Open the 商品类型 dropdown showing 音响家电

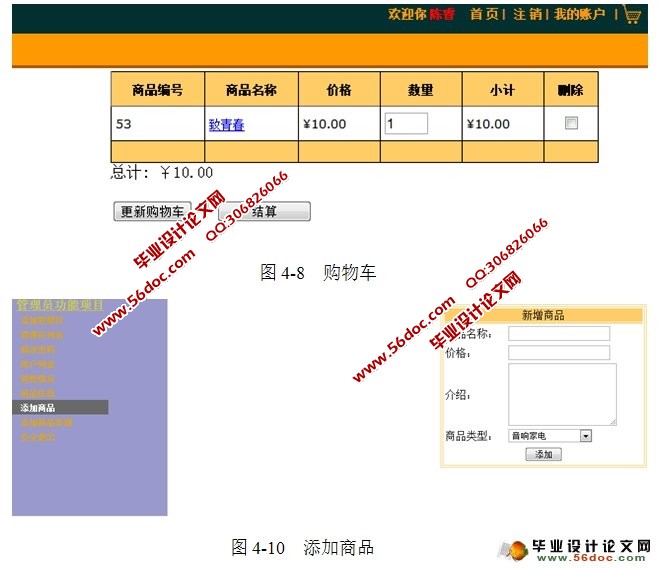550,436
